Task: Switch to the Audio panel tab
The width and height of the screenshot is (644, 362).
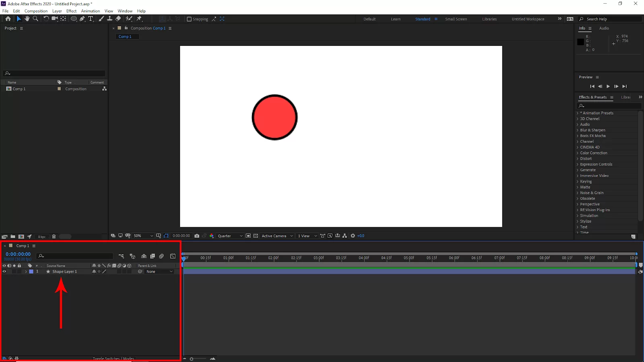Action: click(604, 28)
